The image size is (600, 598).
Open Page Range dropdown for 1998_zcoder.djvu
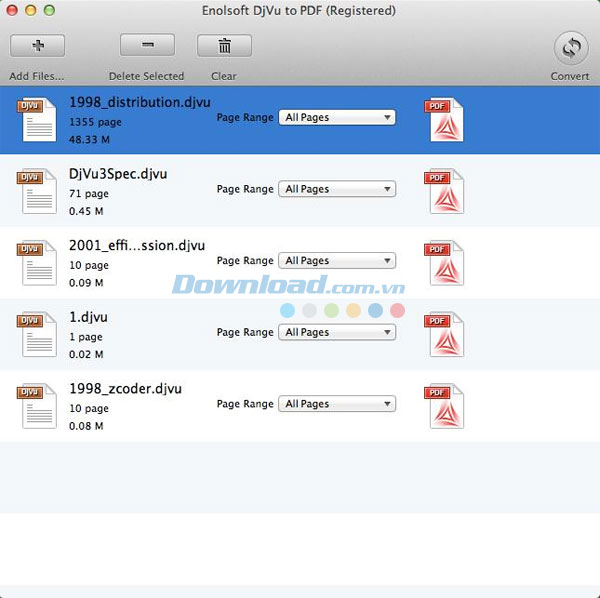pos(337,404)
